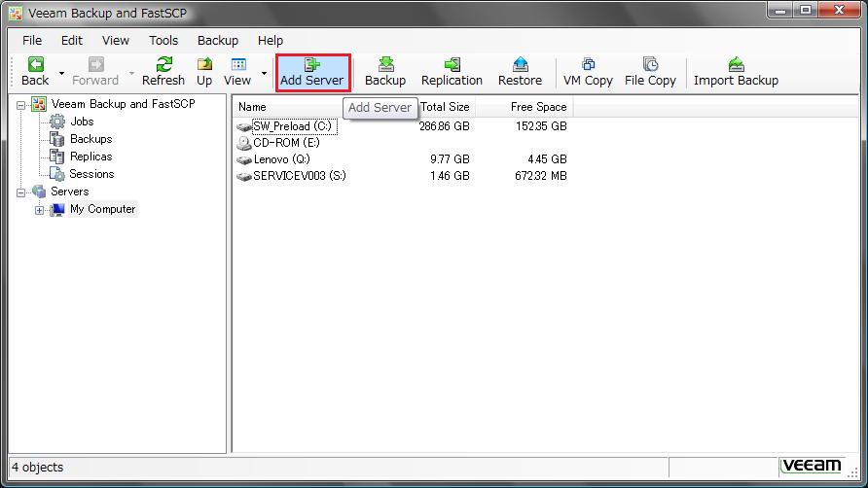Click the Lenovo drive icon

(x=244, y=159)
